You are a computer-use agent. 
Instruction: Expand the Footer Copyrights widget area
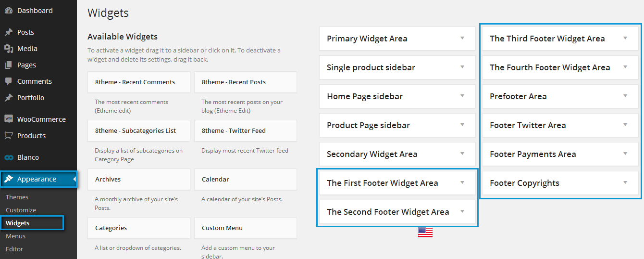(625, 182)
